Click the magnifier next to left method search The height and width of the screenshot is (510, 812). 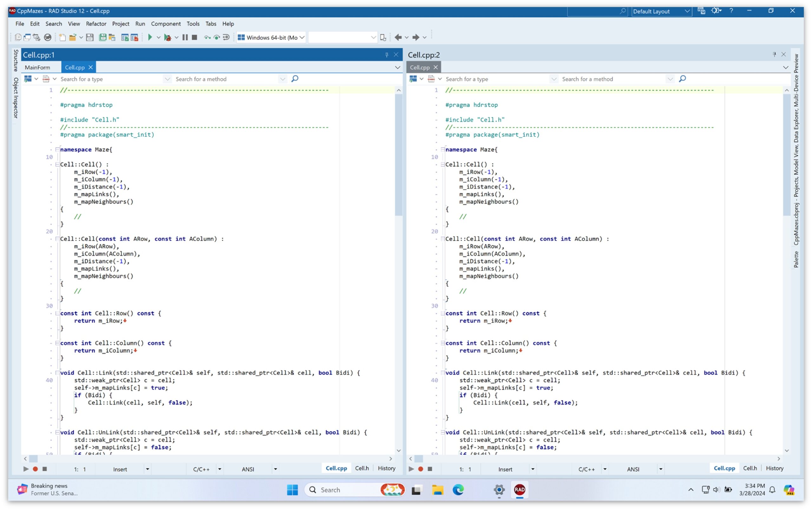295,79
